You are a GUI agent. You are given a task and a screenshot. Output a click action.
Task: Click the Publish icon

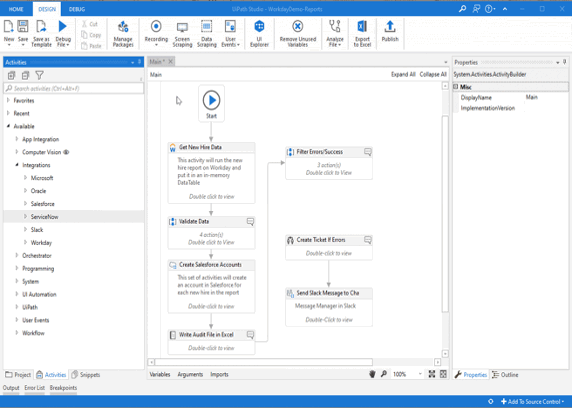(x=390, y=27)
